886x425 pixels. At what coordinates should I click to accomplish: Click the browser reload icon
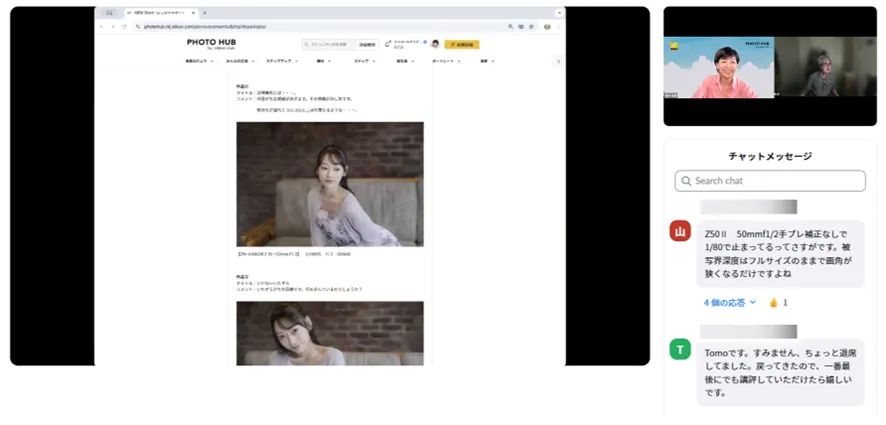[123, 26]
